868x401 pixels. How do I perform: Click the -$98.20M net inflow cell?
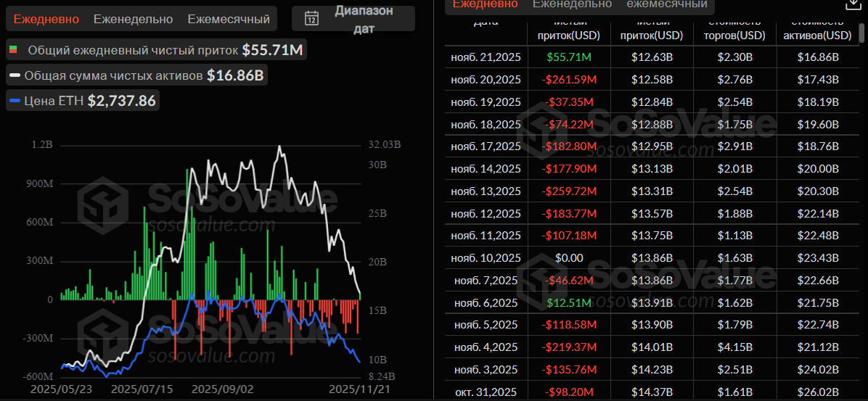[x=569, y=392]
